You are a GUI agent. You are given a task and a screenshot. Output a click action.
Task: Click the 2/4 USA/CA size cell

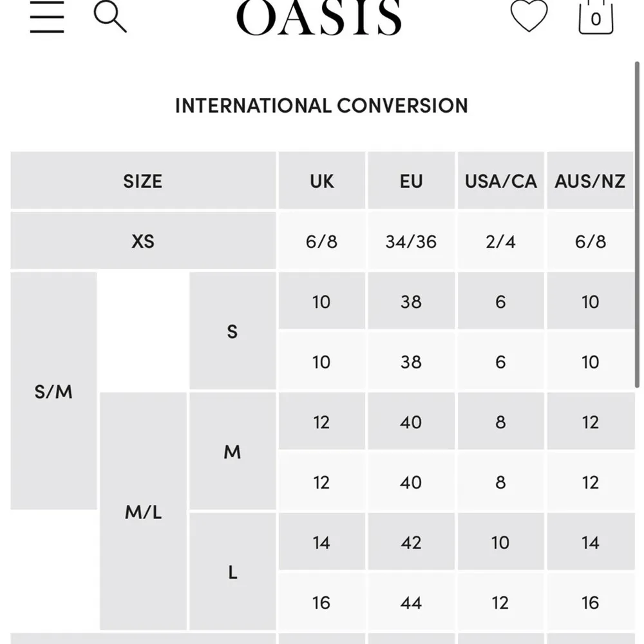[500, 241]
